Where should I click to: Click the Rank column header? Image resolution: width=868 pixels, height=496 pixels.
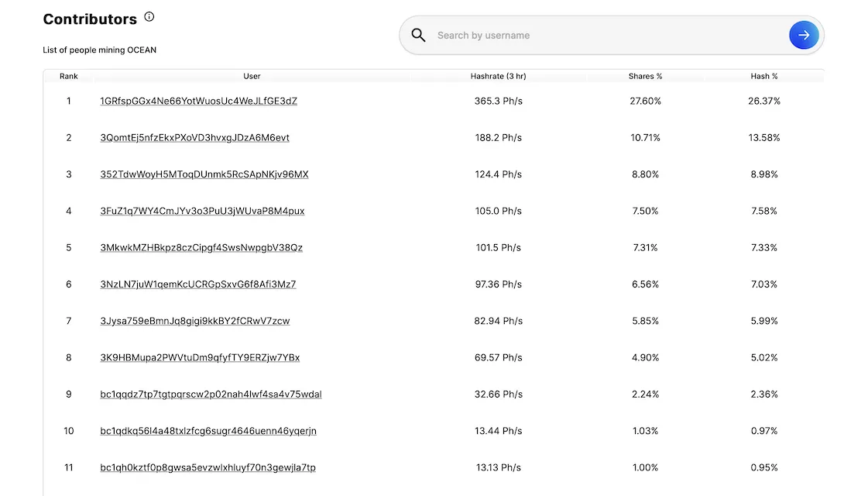(69, 77)
